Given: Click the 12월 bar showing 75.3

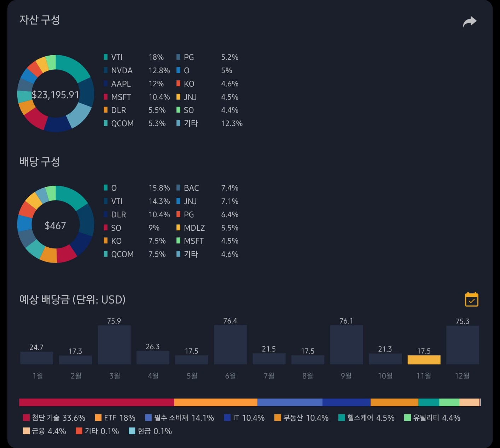Looking at the screenshot, I should (463, 345).
